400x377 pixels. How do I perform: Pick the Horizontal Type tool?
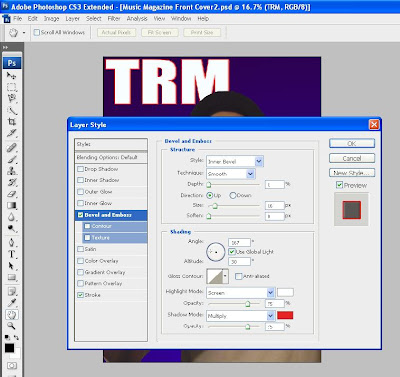point(11,254)
